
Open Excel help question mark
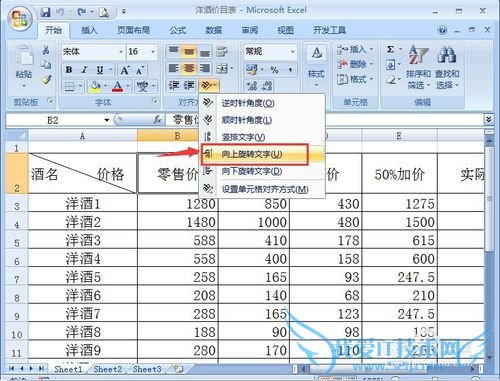tap(443, 30)
